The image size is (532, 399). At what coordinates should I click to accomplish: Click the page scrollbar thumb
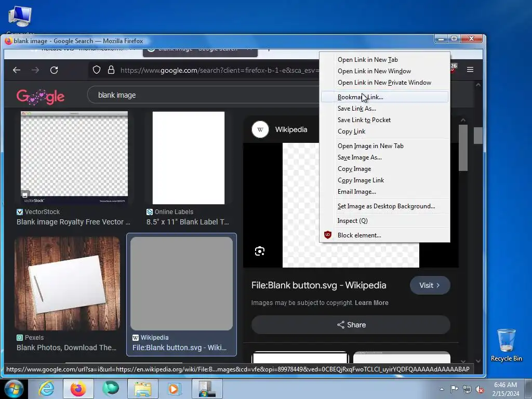pyautogui.click(x=478, y=136)
